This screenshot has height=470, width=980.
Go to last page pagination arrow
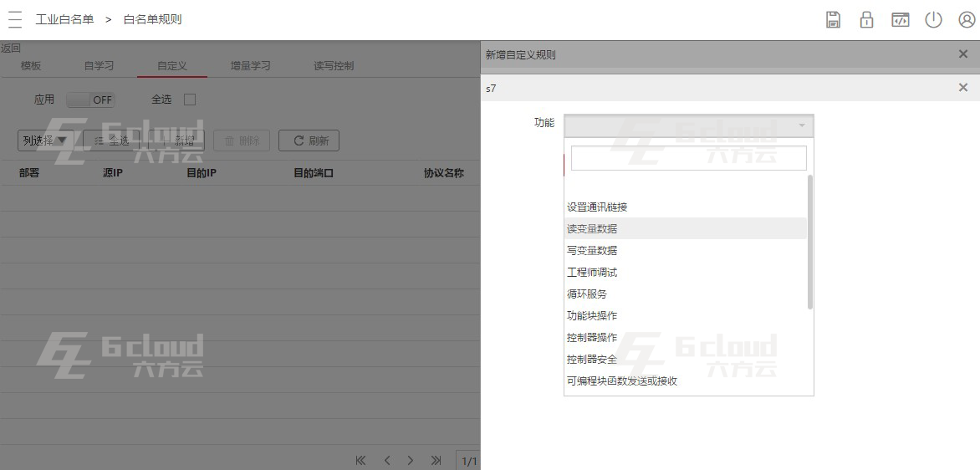[436, 461]
